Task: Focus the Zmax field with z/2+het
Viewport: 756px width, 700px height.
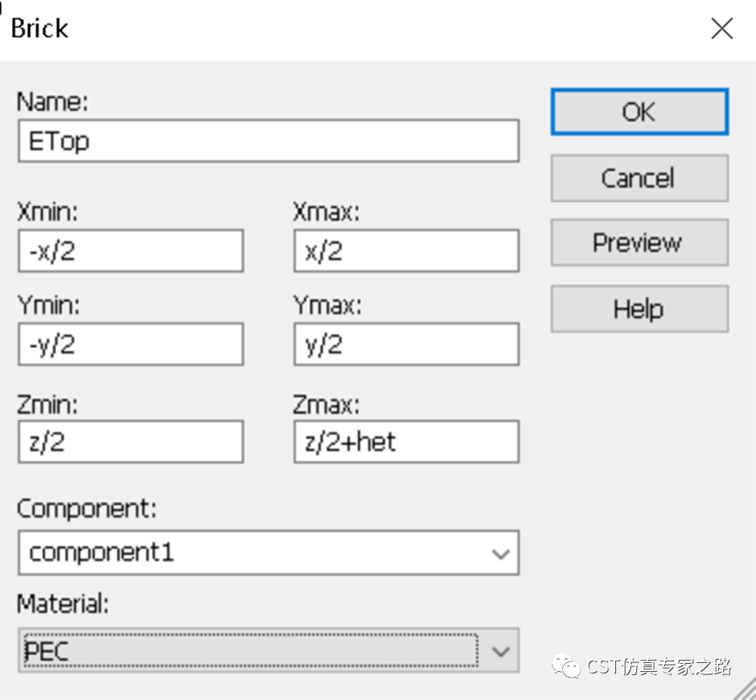Action: (406, 442)
